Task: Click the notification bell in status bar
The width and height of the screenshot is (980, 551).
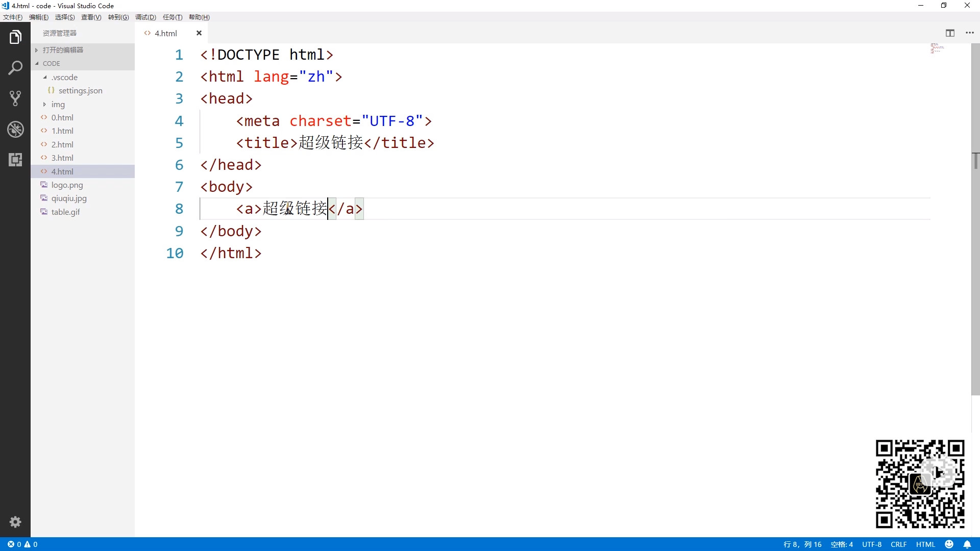Action: click(x=967, y=544)
